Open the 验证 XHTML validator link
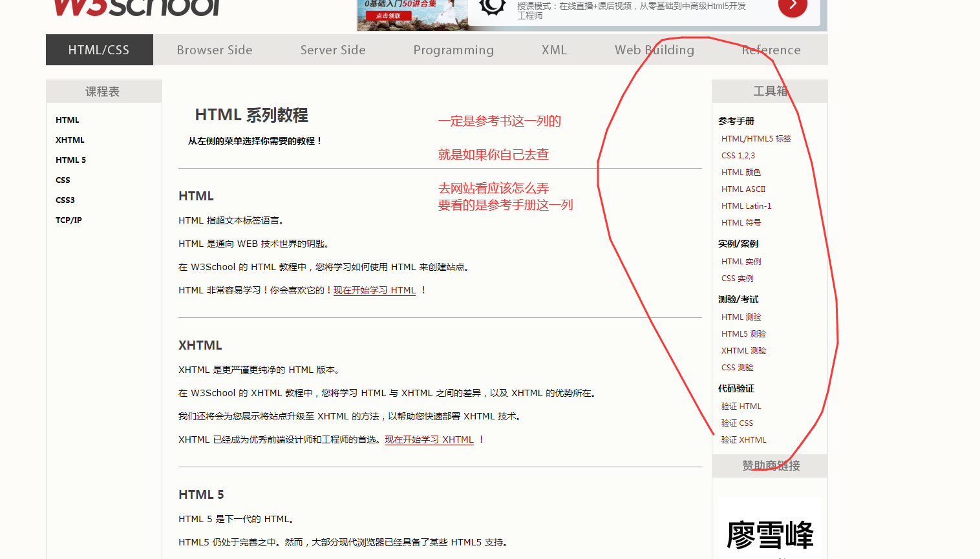Viewport: 980px width, 559px height. pos(744,440)
